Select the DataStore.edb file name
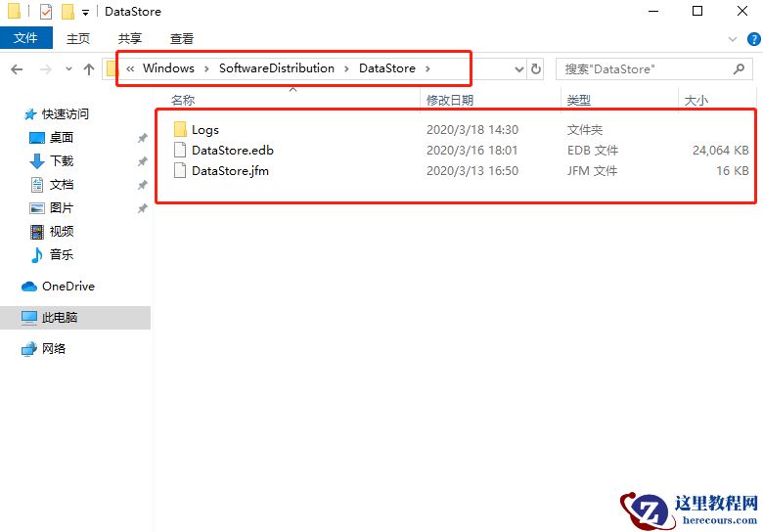This screenshot has height=532, width=763. 233,151
